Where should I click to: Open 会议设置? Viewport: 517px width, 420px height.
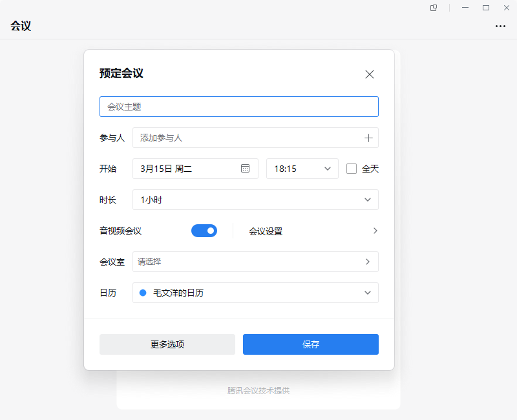[x=313, y=231]
